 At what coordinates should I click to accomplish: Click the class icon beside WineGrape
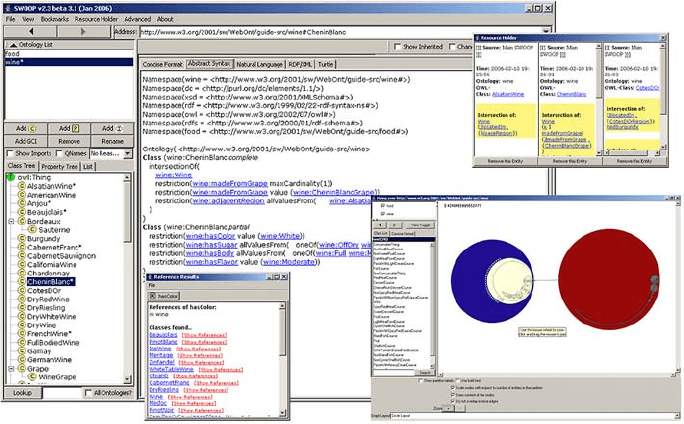[32, 377]
